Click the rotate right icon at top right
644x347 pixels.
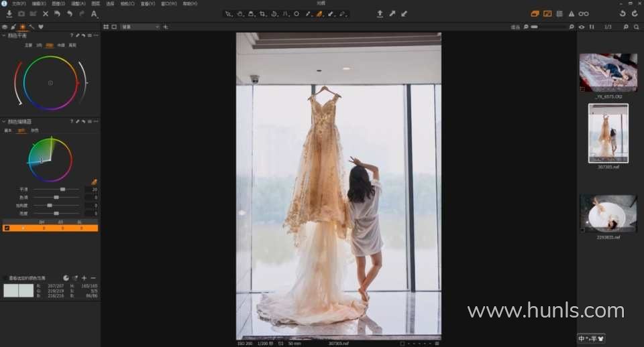[635, 14]
